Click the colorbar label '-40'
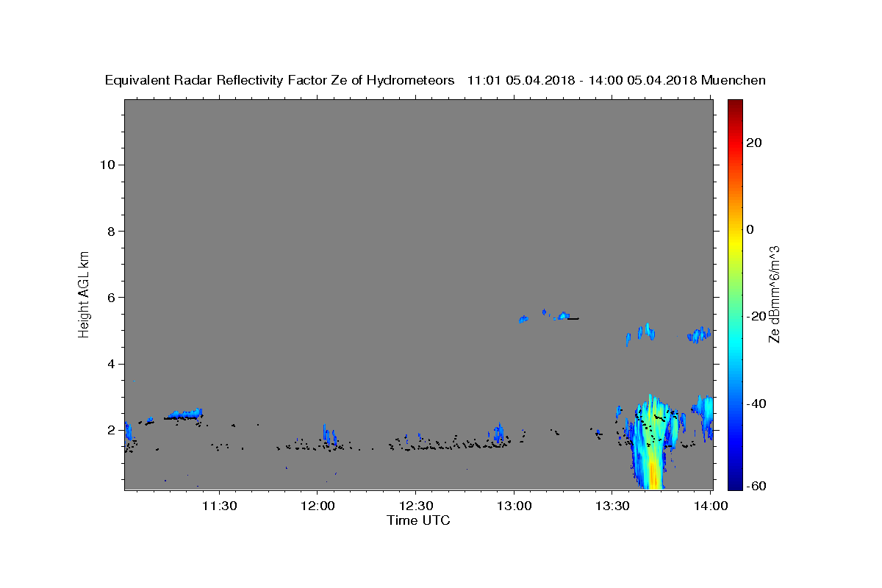This screenshot has width=882, height=588. tap(756, 404)
